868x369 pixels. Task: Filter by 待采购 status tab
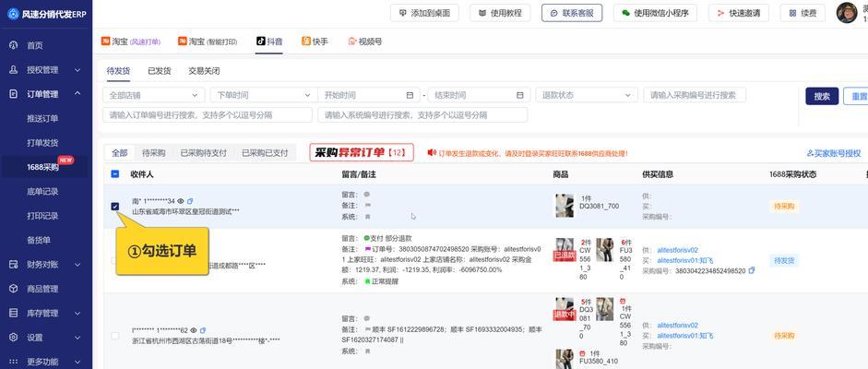[153, 153]
